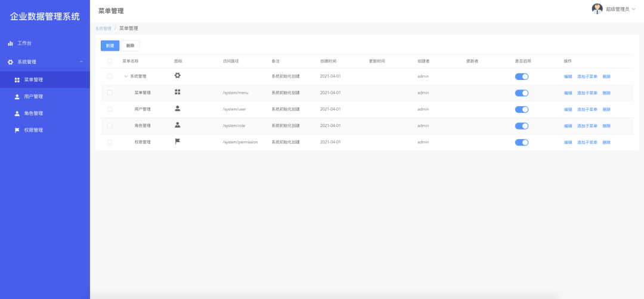
Task: Check the checkbox for the /system/permission row
Action: [x=110, y=142]
